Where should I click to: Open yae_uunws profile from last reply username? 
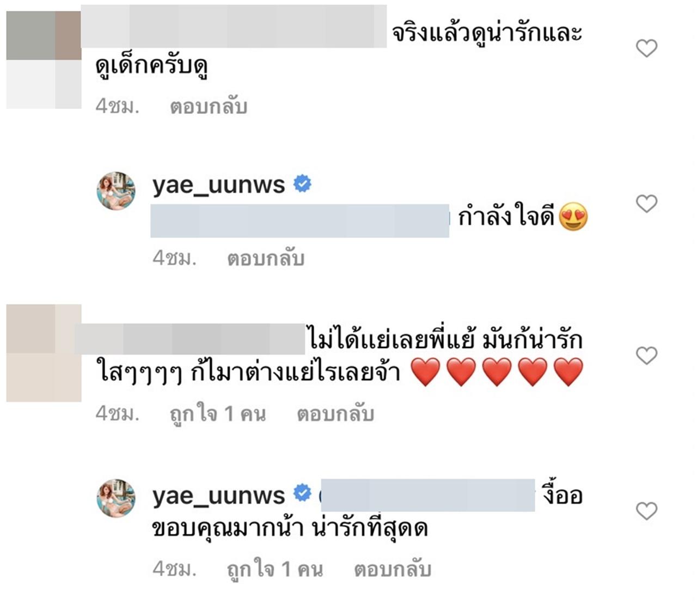[218, 495]
